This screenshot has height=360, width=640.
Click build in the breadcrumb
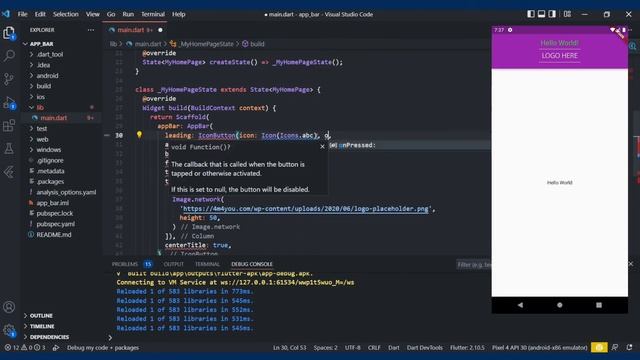pos(257,44)
